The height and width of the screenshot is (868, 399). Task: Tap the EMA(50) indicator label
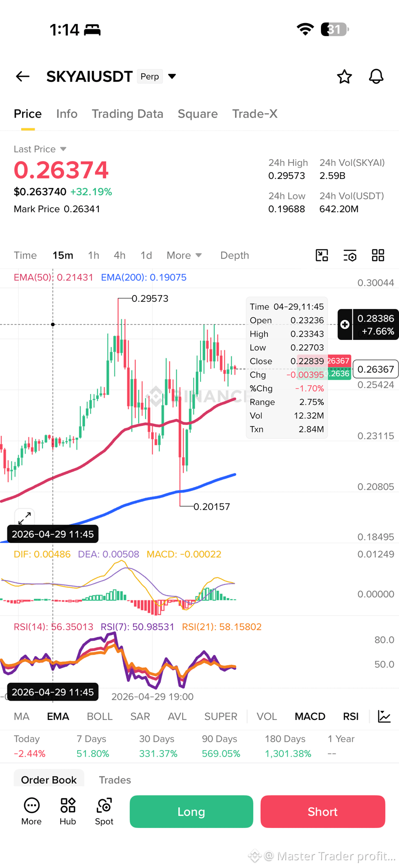point(53,277)
